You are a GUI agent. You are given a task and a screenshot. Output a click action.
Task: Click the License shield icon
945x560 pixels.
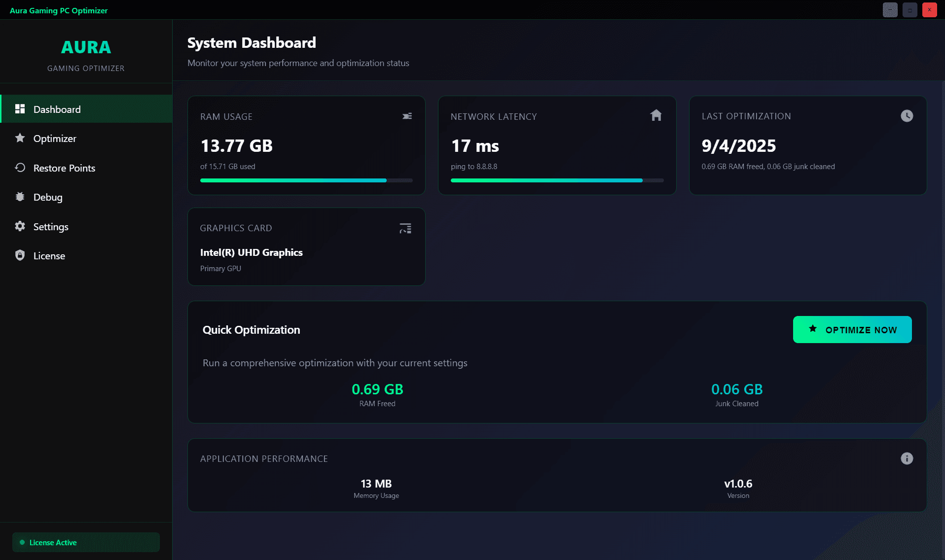(x=20, y=255)
